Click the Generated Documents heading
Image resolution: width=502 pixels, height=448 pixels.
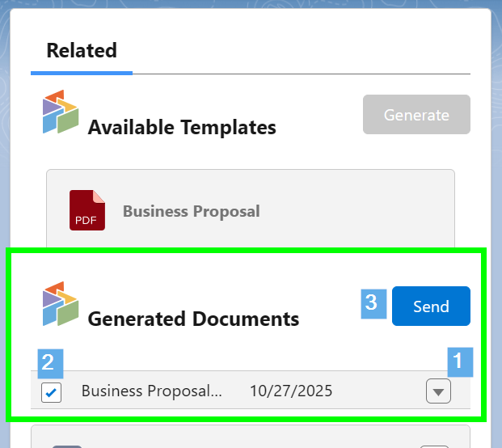click(193, 319)
